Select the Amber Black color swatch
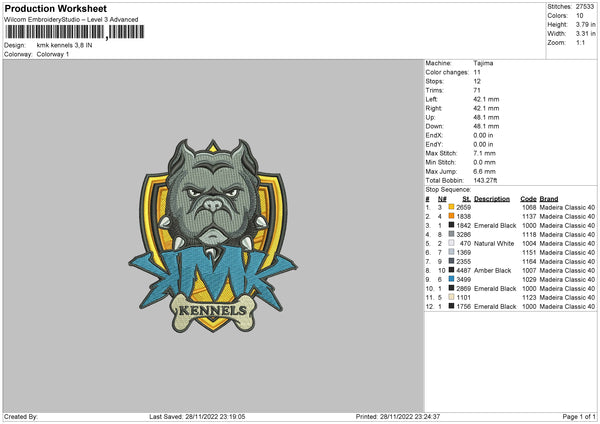Viewport: 600px width, 424px height. coord(451,270)
